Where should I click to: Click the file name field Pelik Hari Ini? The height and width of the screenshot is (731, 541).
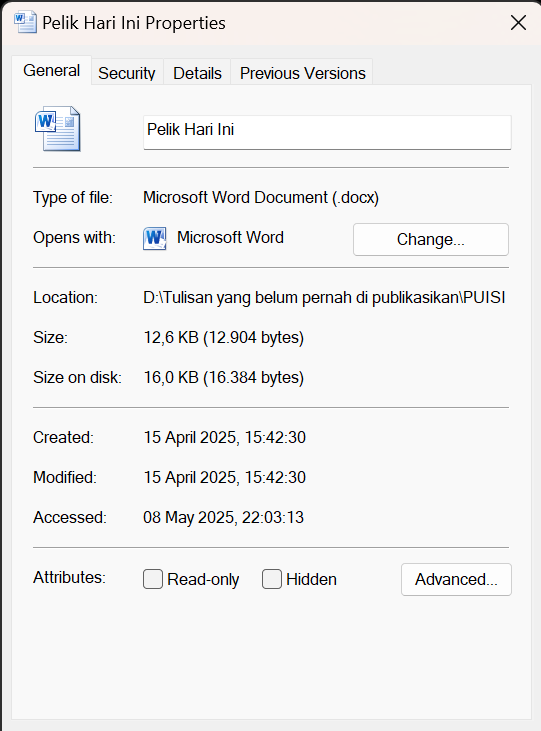click(327, 132)
